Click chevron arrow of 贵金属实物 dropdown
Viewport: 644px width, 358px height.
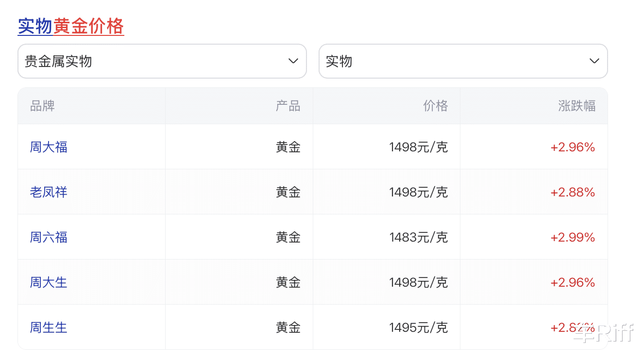tap(293, 61)
